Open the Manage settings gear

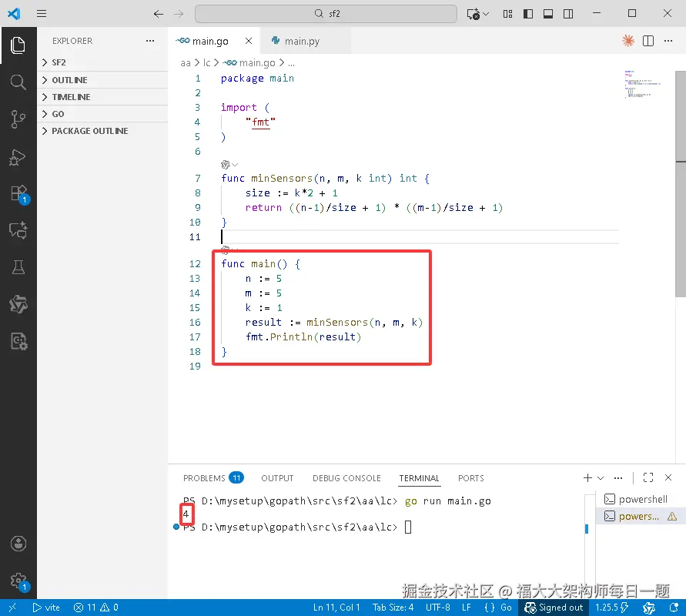pyautogui.click(x=18, y=581)
